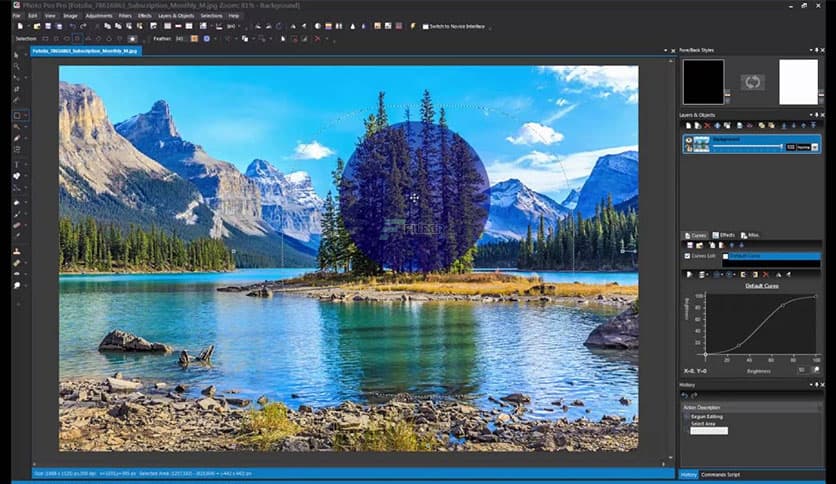Screen dimensions: 836x484
Task: Select the document tab Fotolia Subscription Monthly
Action: click(x=86, y=51)
